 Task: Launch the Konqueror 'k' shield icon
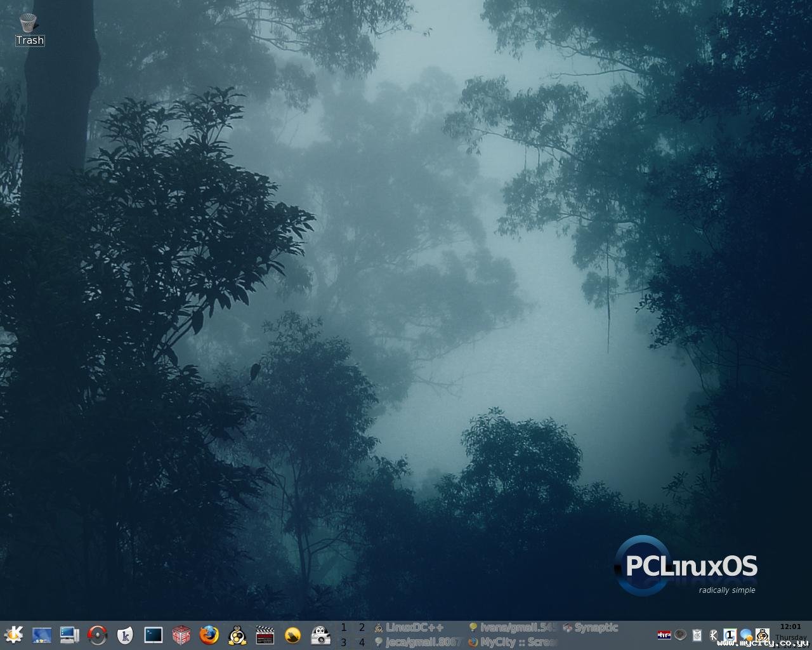[125, 635]
